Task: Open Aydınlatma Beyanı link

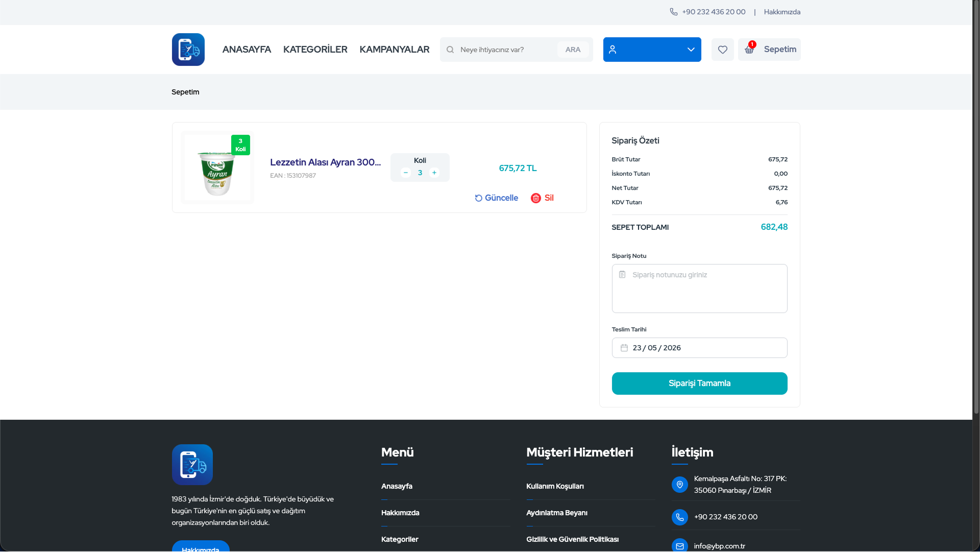Action: click(x=557, y=513)
